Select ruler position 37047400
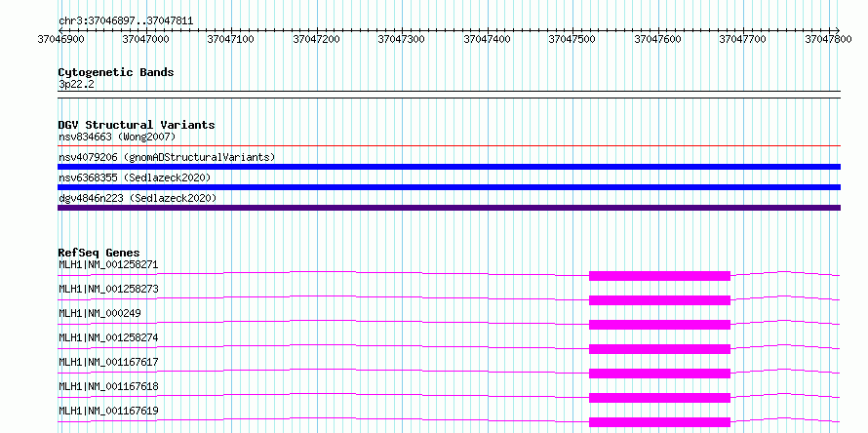 (487, 39)
